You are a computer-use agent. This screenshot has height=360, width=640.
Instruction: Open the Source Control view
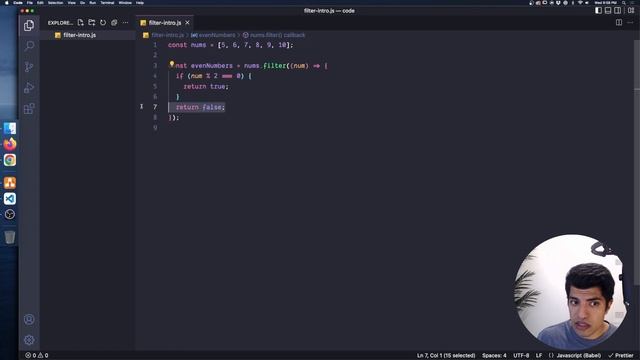[29, 67]
